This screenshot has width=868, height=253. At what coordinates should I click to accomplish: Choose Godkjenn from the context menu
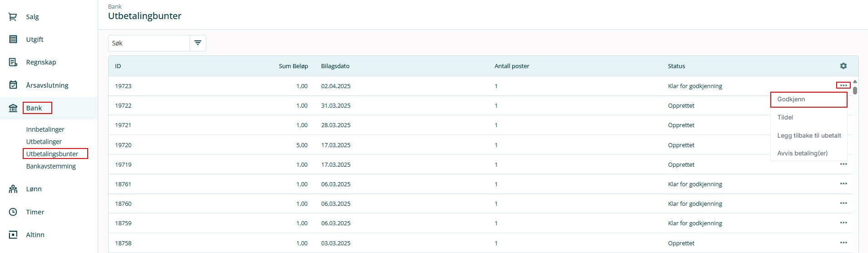[x=791, y=99]
